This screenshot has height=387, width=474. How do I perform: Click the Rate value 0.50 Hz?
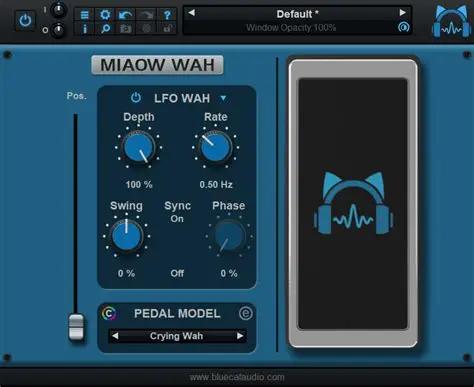click(216, 184)
